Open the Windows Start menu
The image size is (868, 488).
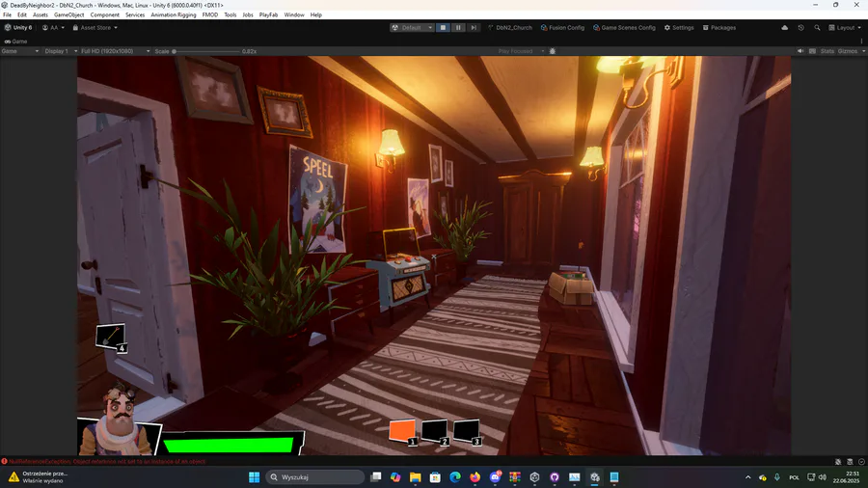tap(254, 477)
